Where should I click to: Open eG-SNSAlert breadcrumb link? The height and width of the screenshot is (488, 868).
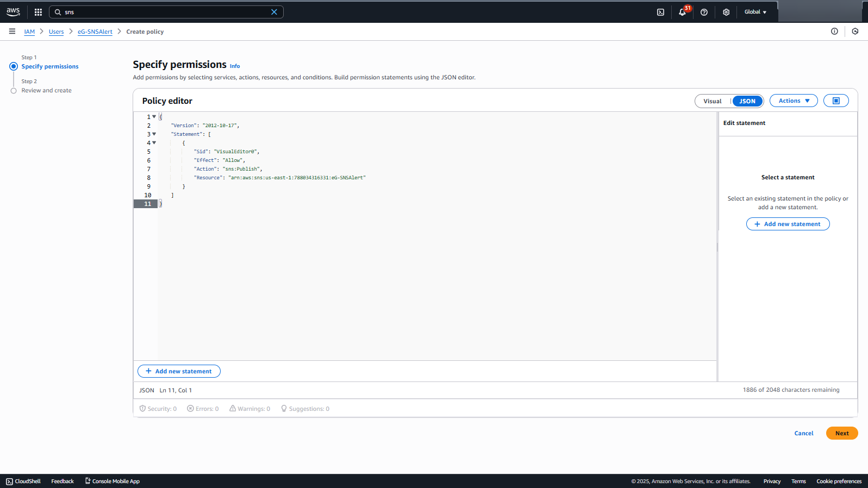[95, 32]
